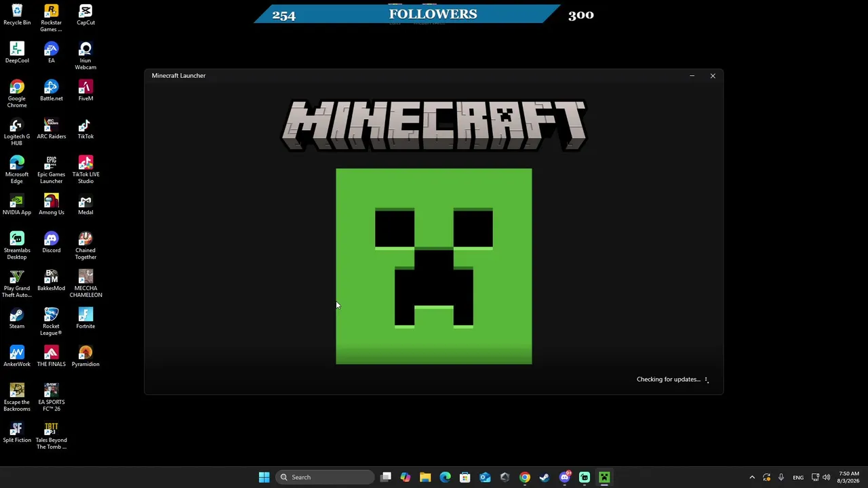Click the Minecraft Launcher window title
This screenshot has width=868, height=488.
tap(178, 76)
